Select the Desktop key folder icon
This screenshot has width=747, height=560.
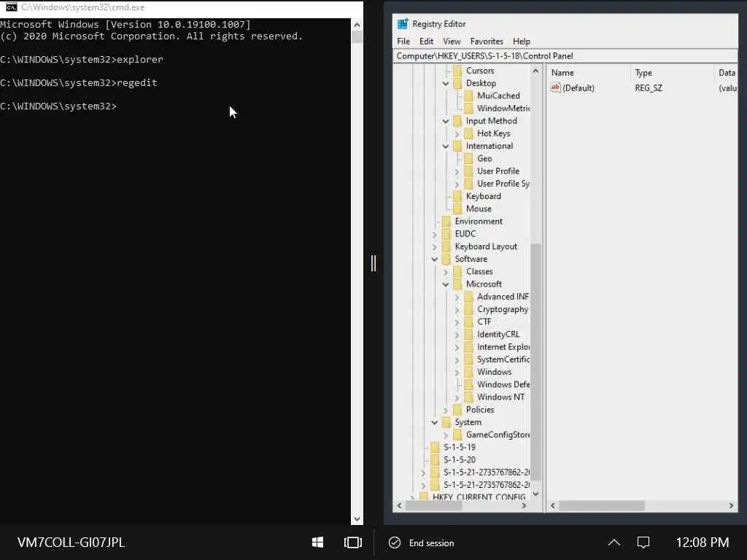[x=458, y=83]
